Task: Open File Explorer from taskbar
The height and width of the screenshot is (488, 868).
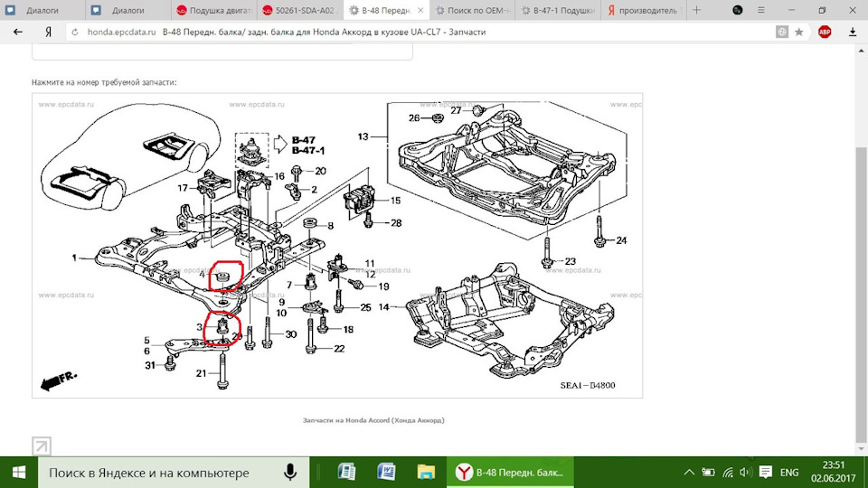Action: (426, 473)
